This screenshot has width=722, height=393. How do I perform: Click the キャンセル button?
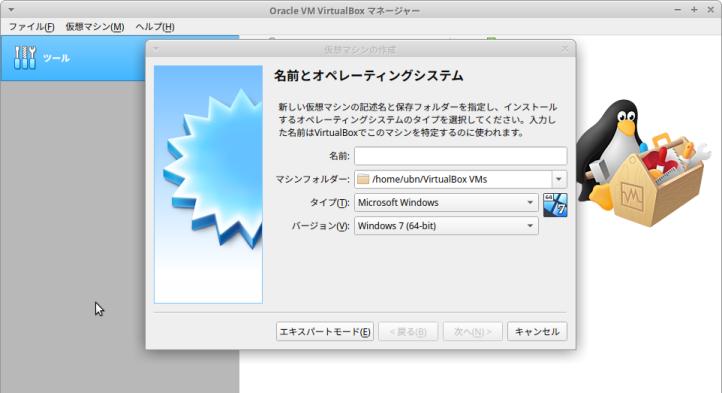(537, 331)
